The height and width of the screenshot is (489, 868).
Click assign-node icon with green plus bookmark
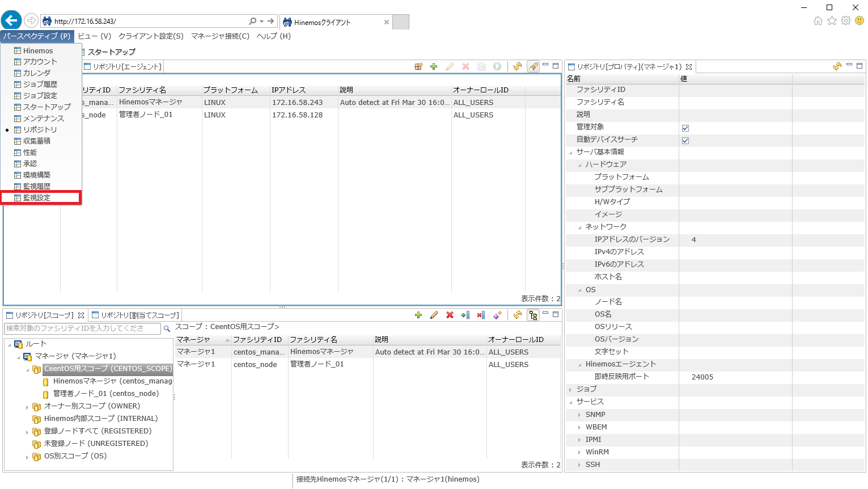click(x=465, y=315)
